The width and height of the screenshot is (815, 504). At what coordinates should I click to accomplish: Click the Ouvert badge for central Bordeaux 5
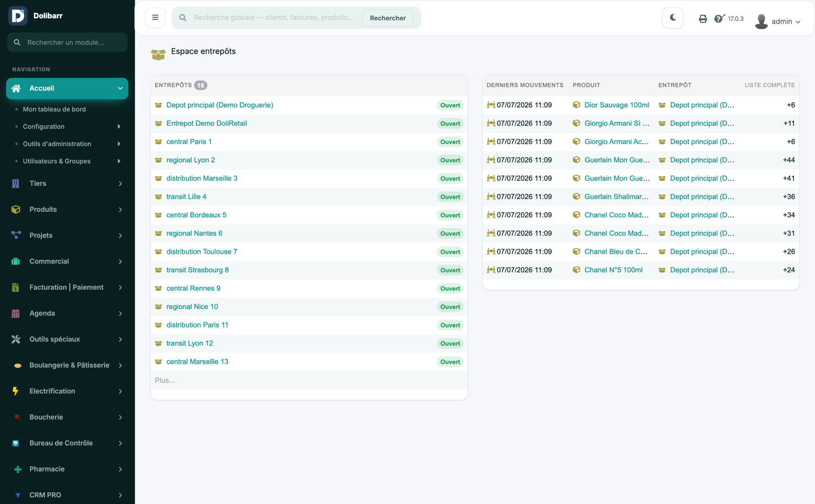pyautogui.click(x=450, y=215)
